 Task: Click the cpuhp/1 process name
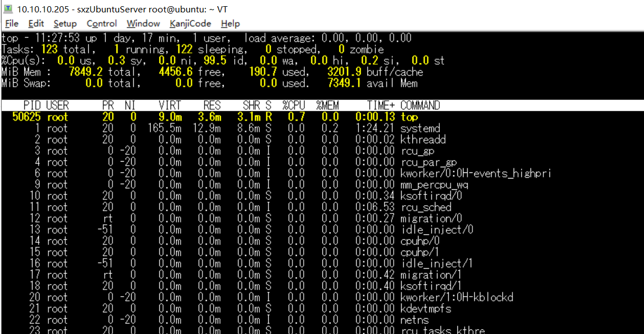pos(420,252)
